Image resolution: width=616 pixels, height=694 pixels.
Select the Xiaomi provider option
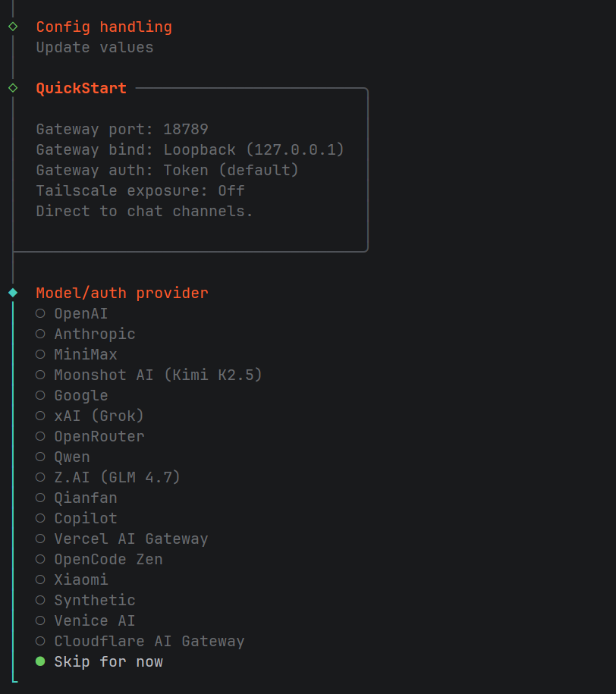coord(72,579)
